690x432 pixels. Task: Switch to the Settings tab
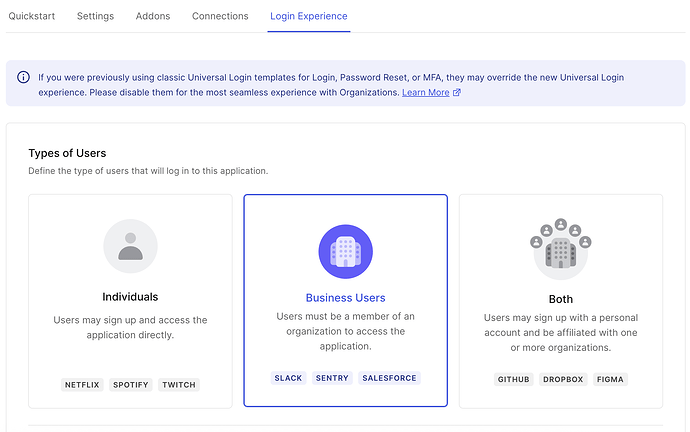tap(95, 16)
